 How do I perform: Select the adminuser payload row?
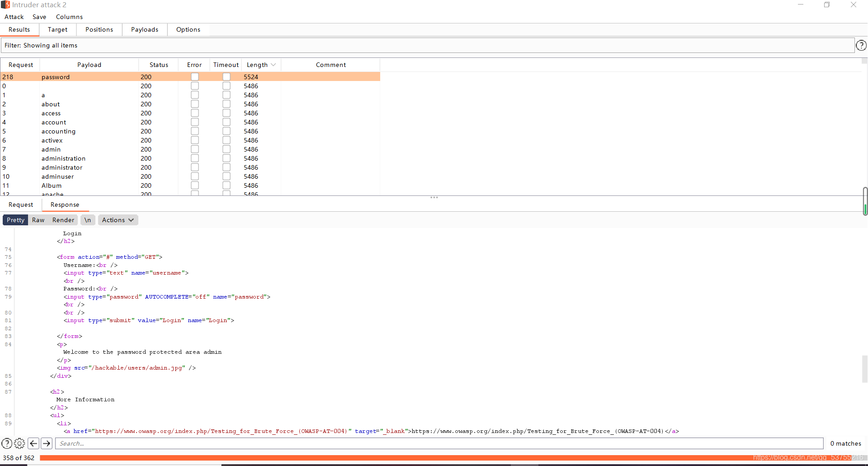[x=190, y=176]
